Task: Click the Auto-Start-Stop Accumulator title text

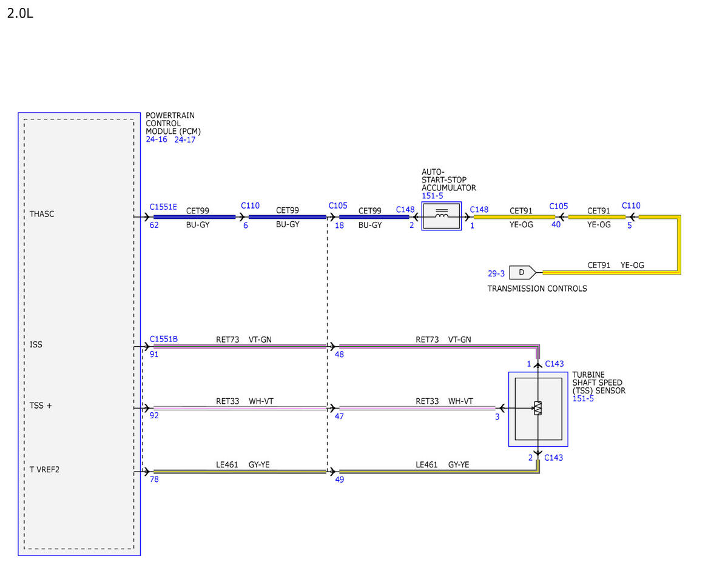Action: (449, 180)
